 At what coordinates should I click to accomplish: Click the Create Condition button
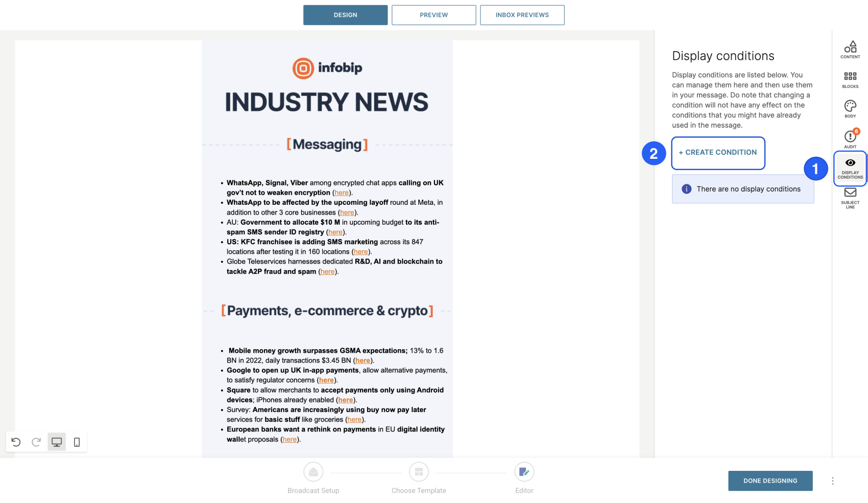(717, 153)
